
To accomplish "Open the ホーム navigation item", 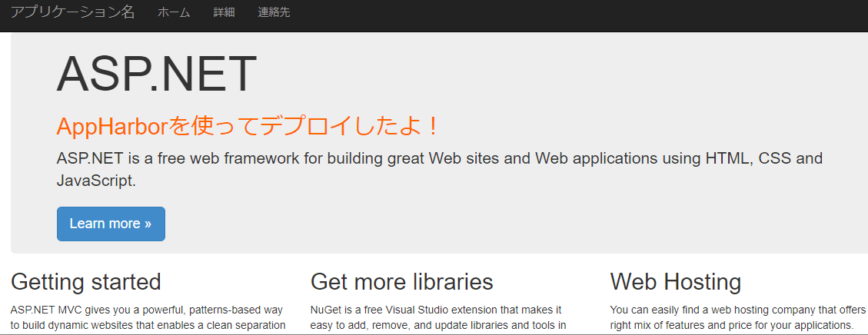I will [x=174, y=13].
